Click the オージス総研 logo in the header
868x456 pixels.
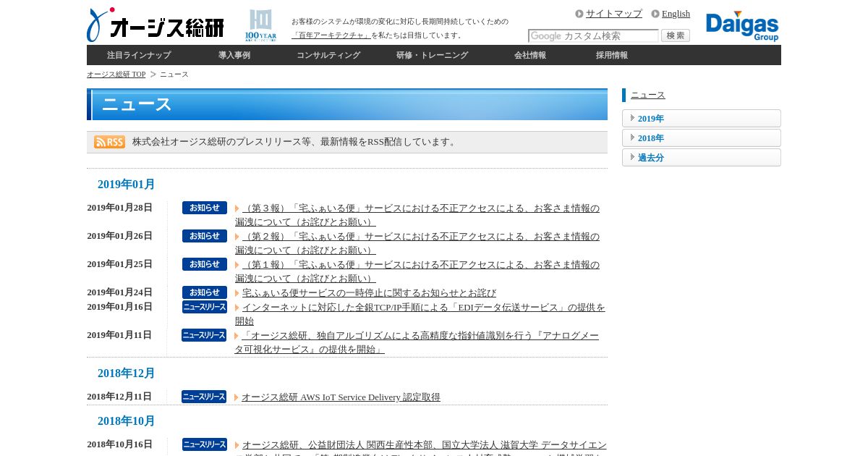point(156,25)
